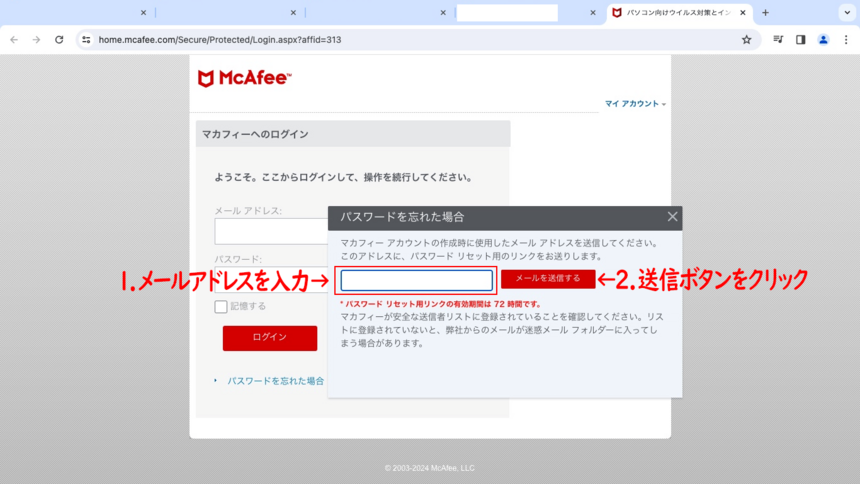Expand the マイ アカウント dropdown
The image size is (860, 484).
(635, 104)
